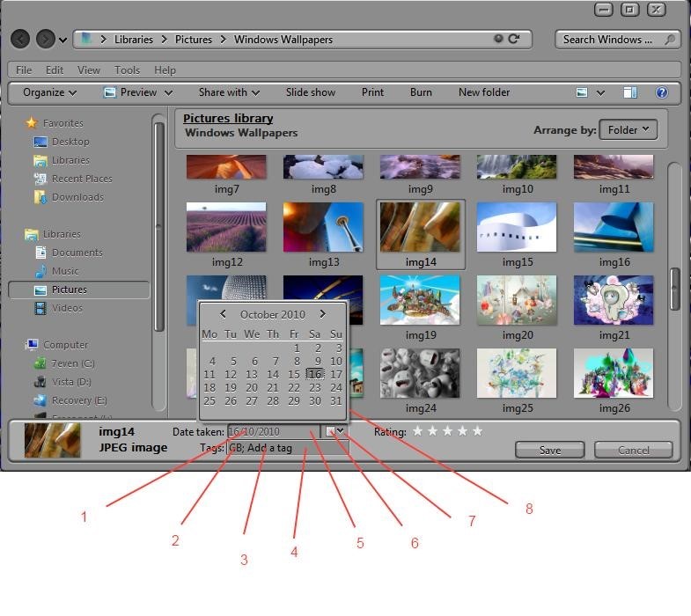Click the Refresh icon in address bar
Viewport: 691px width, 616px height.
click(x=514, y=39)
